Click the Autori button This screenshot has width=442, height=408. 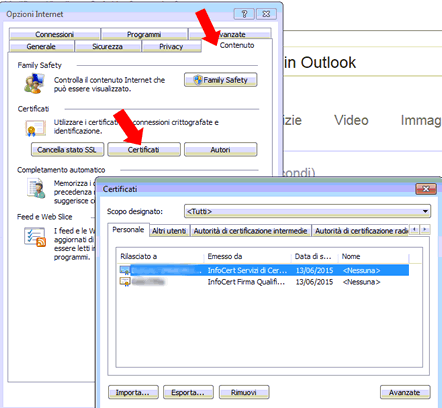click(x=220, y=150)
